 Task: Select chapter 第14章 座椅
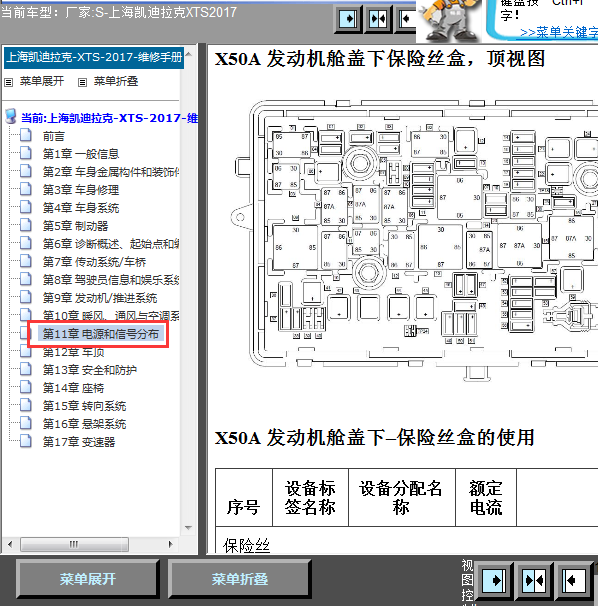tap(73, 388)
